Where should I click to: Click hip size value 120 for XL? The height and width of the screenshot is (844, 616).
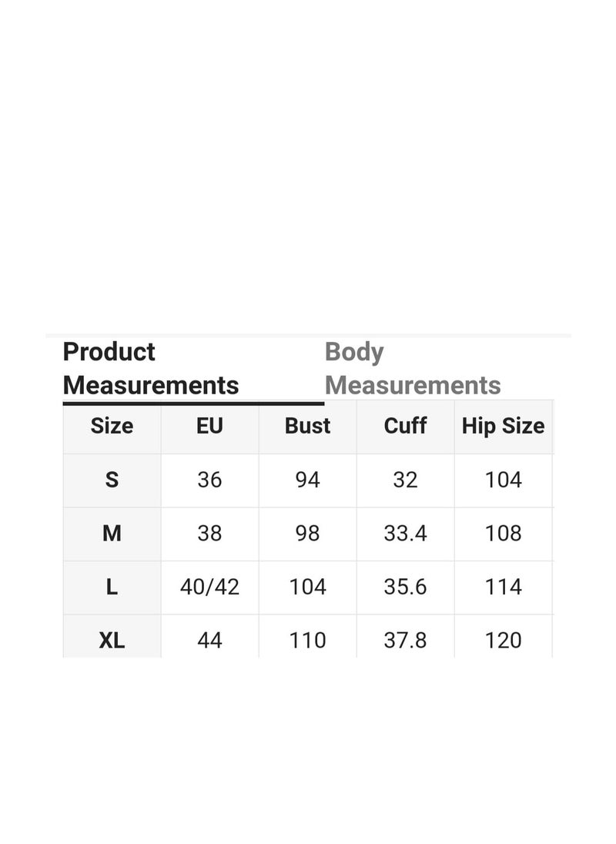click(503, 641)
